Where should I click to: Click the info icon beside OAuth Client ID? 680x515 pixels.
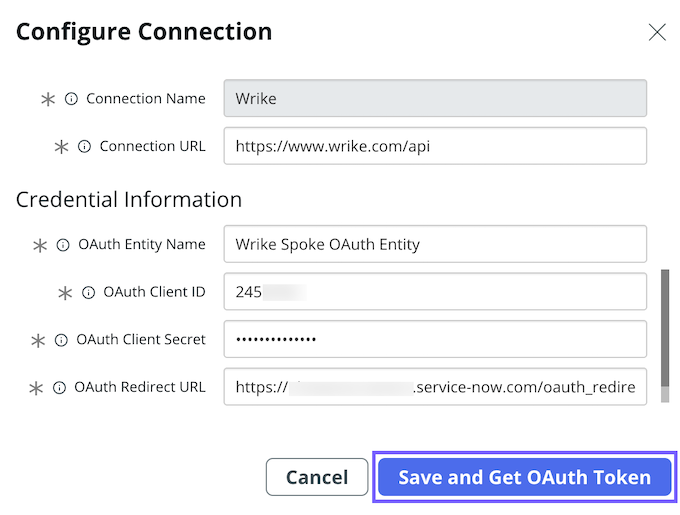click(x=88, y=293)
